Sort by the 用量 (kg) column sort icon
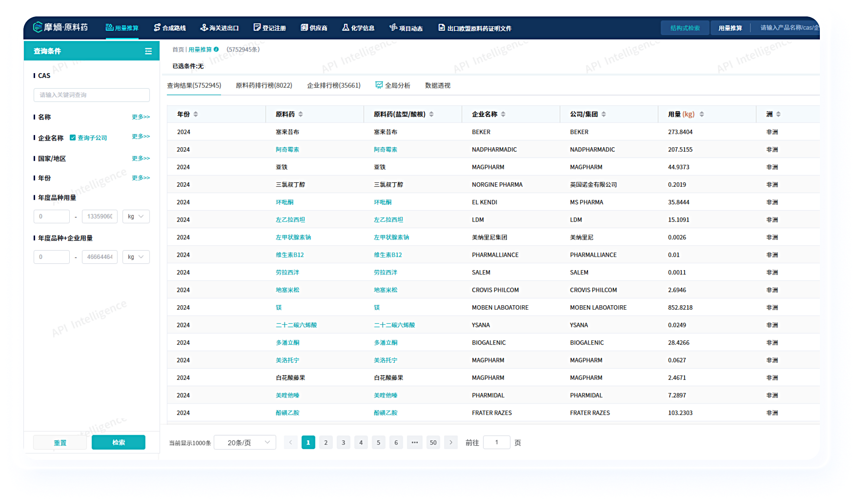Image resolution: width=858 pixels, height=504 pixels. click(702, 114)
